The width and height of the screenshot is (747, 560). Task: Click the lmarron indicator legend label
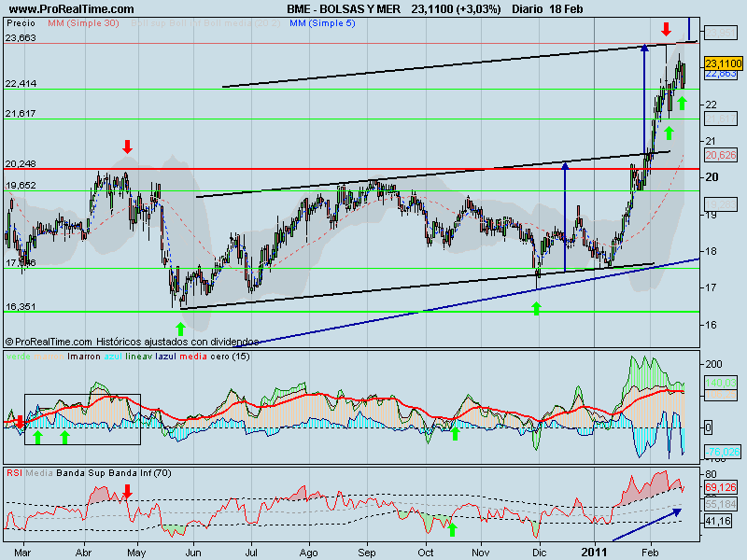tap(84, 357)
